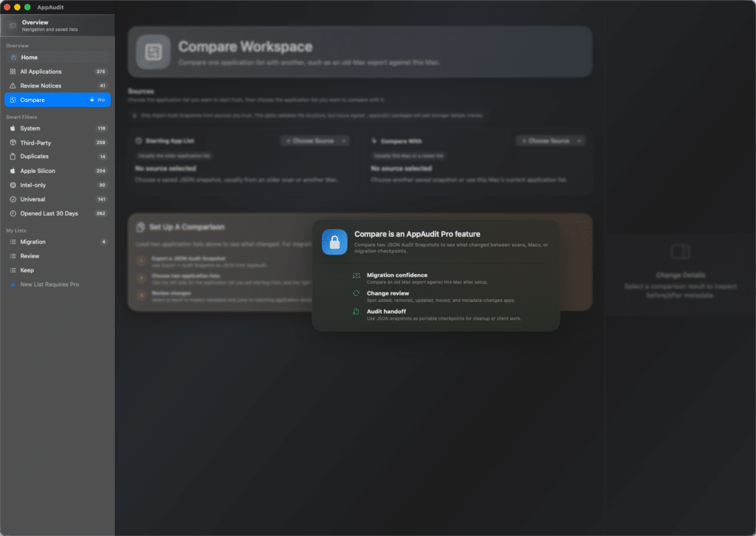This screenshot has height=536, width=756.
Task: Click the sidebar toggle icon beside Overview
Action: [13, 26]
